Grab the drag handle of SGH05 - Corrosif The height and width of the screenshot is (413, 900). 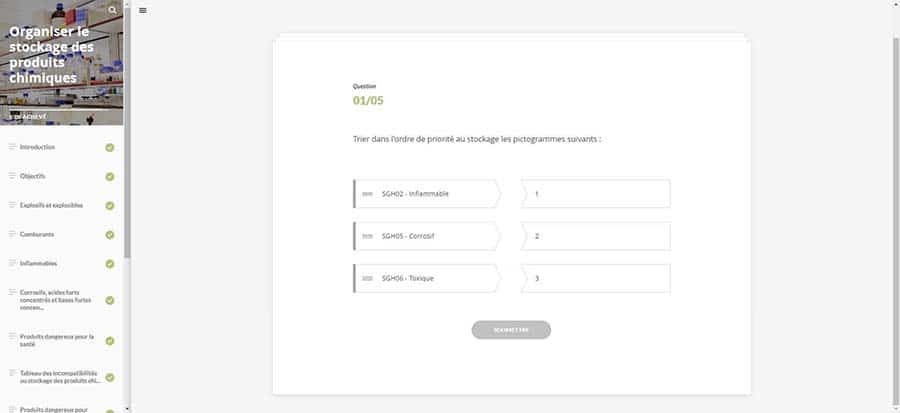[x=367, y=236]
